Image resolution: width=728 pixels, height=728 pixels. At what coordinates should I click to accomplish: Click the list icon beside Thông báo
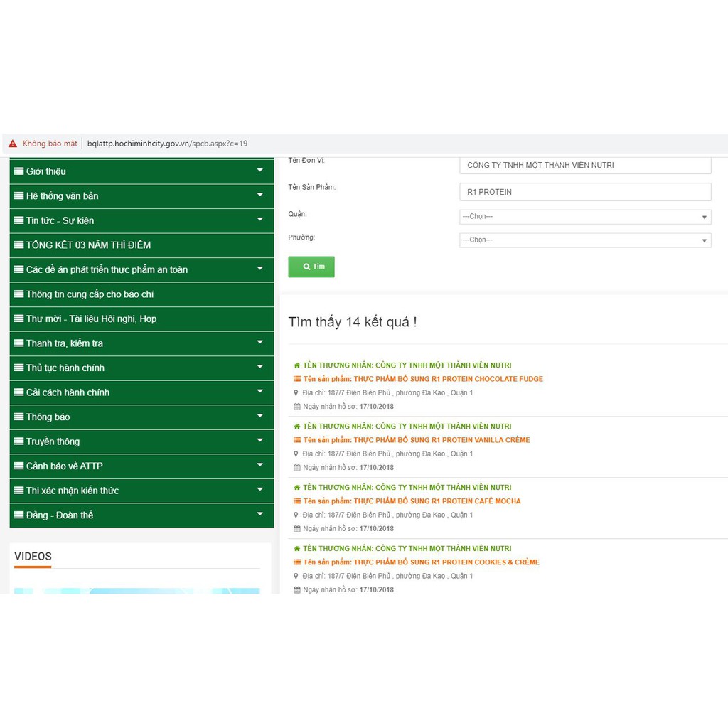pyautogui.click(x=18, y=417)
